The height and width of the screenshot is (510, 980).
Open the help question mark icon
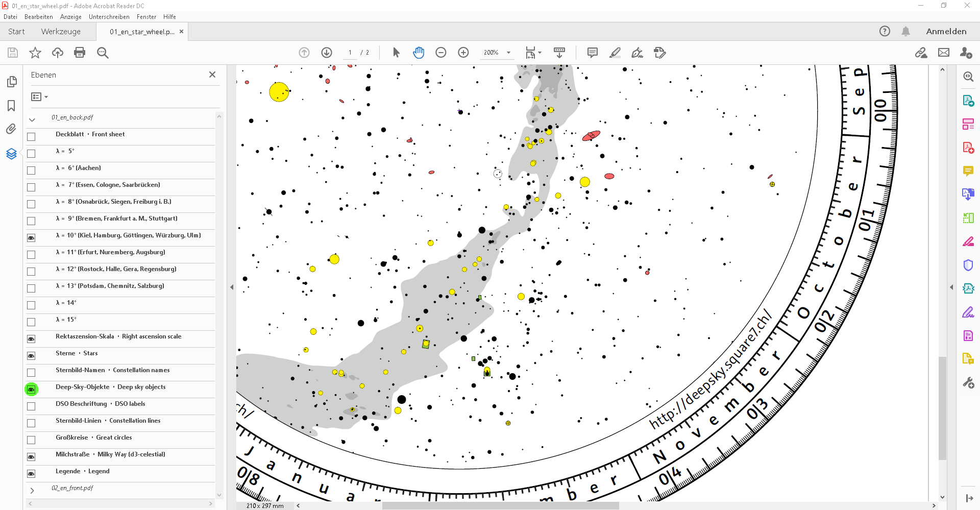885,31
